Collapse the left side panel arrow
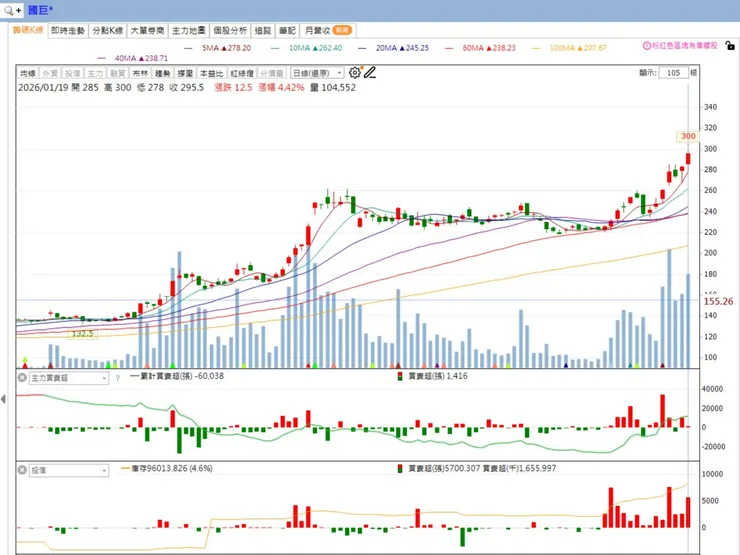The width and height of the screenshot is (740, 555). pos(3,399)
